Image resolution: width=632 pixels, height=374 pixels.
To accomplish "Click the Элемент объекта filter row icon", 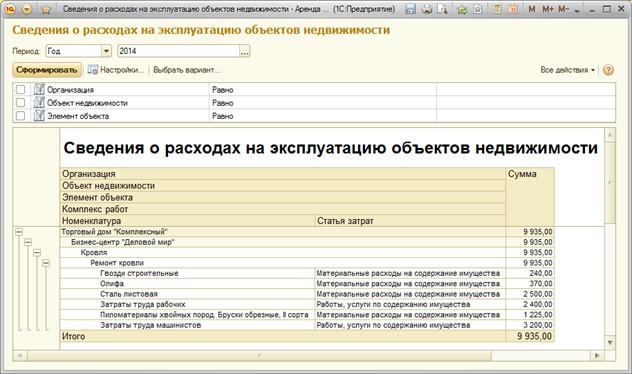I will click(39, 116).
